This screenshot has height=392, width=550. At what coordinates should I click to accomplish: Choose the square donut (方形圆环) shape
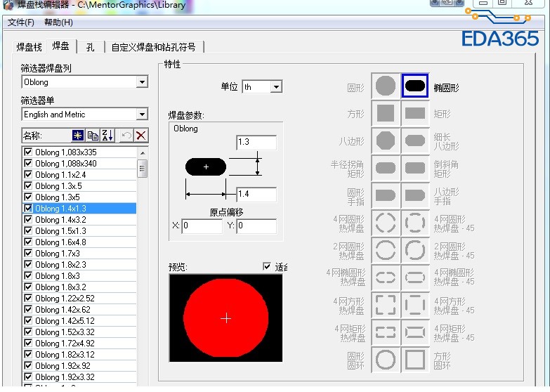(x=415, y=360)
